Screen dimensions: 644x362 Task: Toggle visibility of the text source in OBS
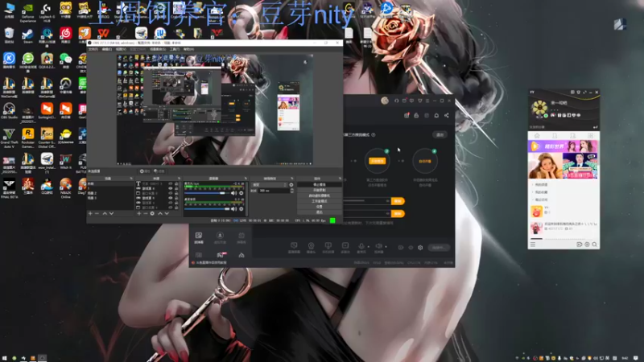[x=171, y=184]
